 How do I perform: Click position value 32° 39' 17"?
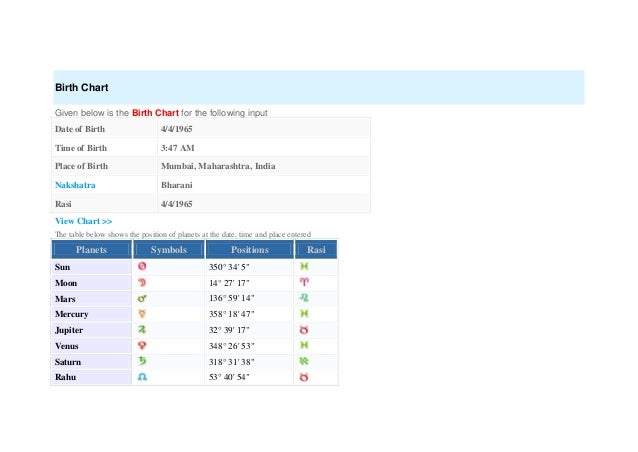(229, 330)
